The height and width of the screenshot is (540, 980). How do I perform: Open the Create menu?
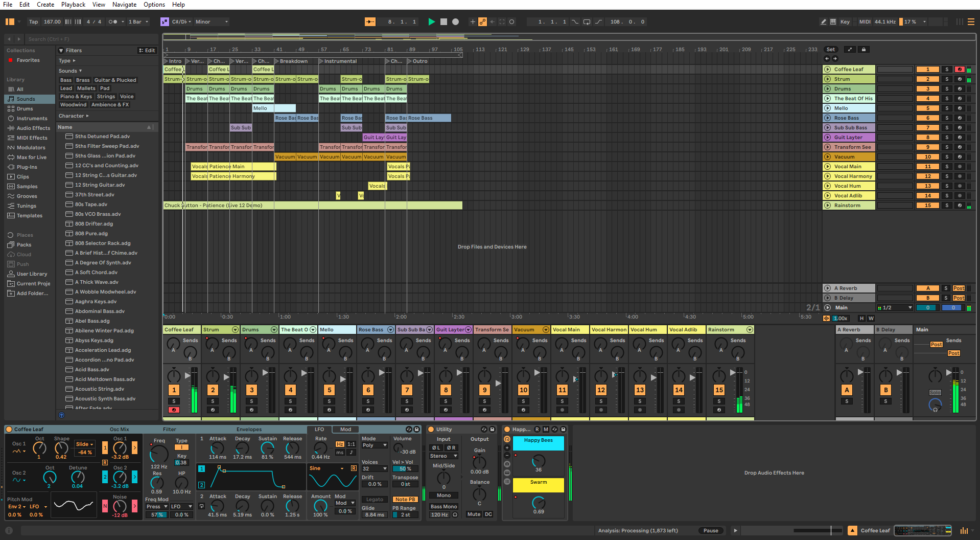45,5
